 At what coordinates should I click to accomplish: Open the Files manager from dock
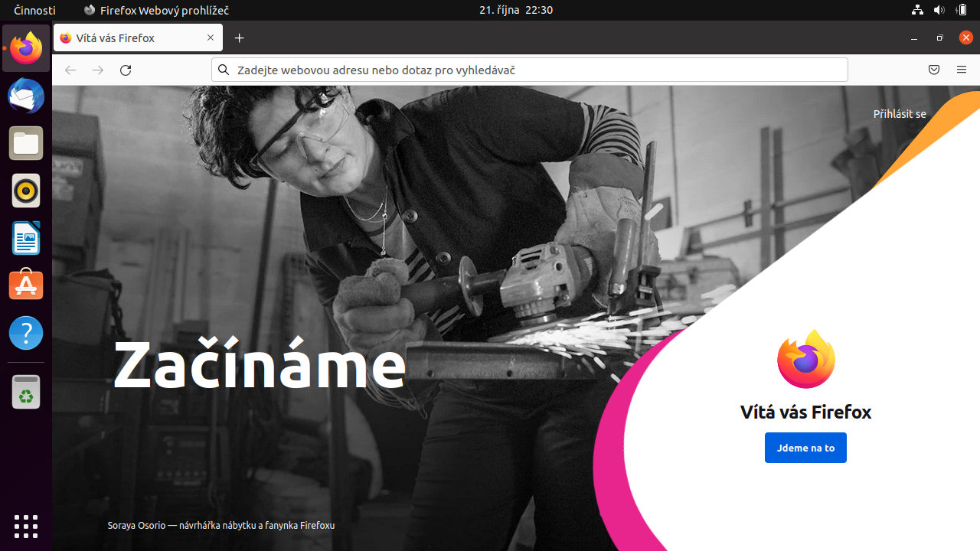click(x=26, y=144)
